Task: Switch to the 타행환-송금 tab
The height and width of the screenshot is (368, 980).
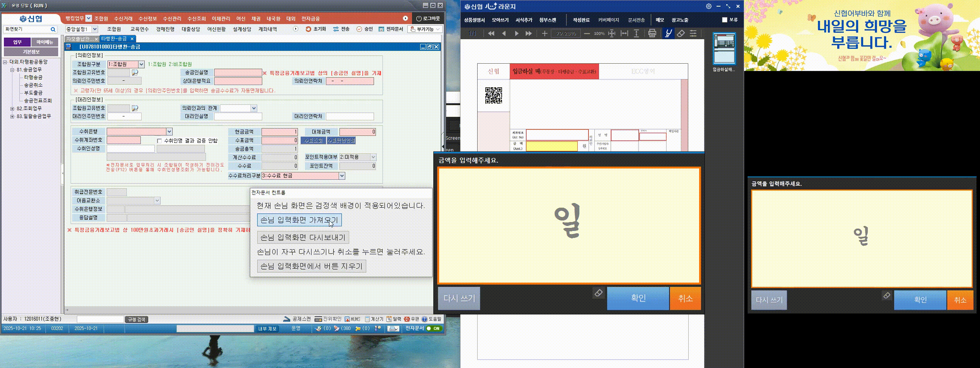Action: tap(114, 39)
